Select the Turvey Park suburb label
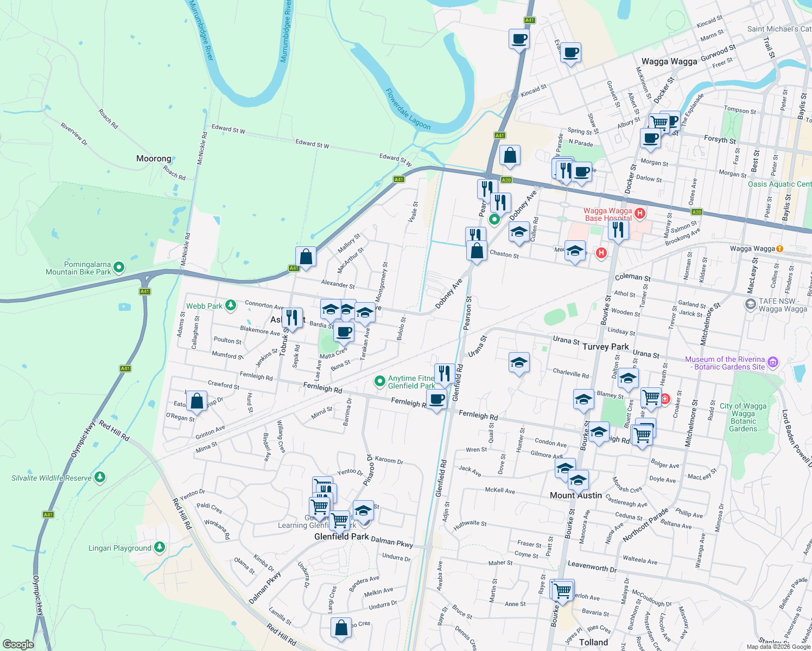The width and height of the screenshot is (812, 651). tap(605, 347)
